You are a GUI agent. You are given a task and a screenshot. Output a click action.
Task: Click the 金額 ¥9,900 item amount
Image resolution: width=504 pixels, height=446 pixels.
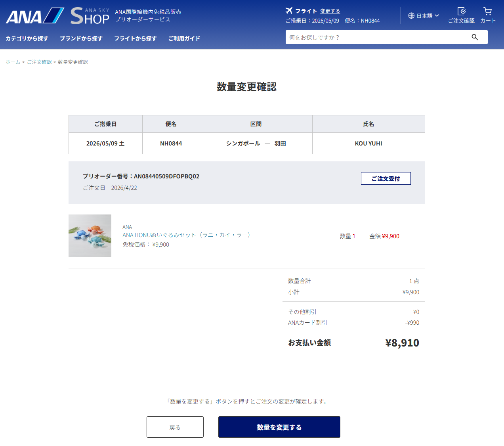click(384, 236)
